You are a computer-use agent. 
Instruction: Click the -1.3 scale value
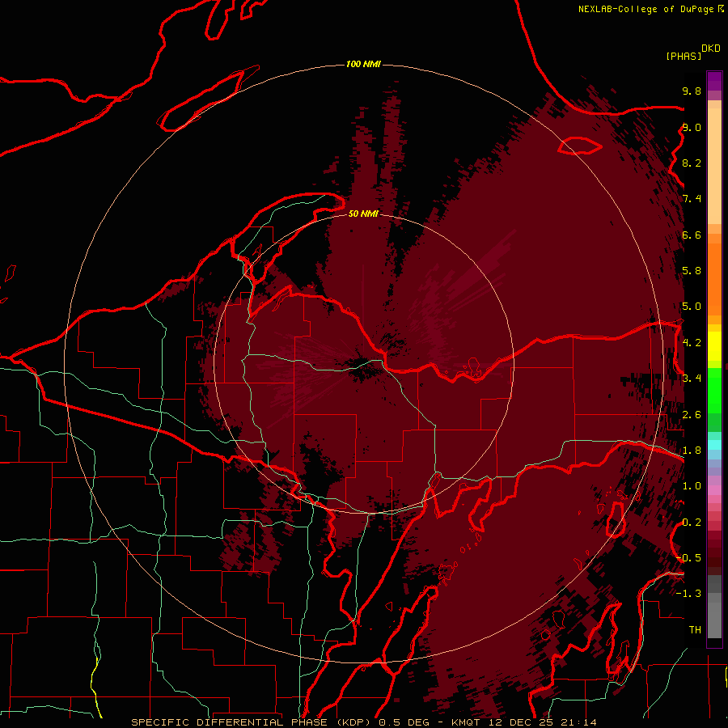point(688,594)
